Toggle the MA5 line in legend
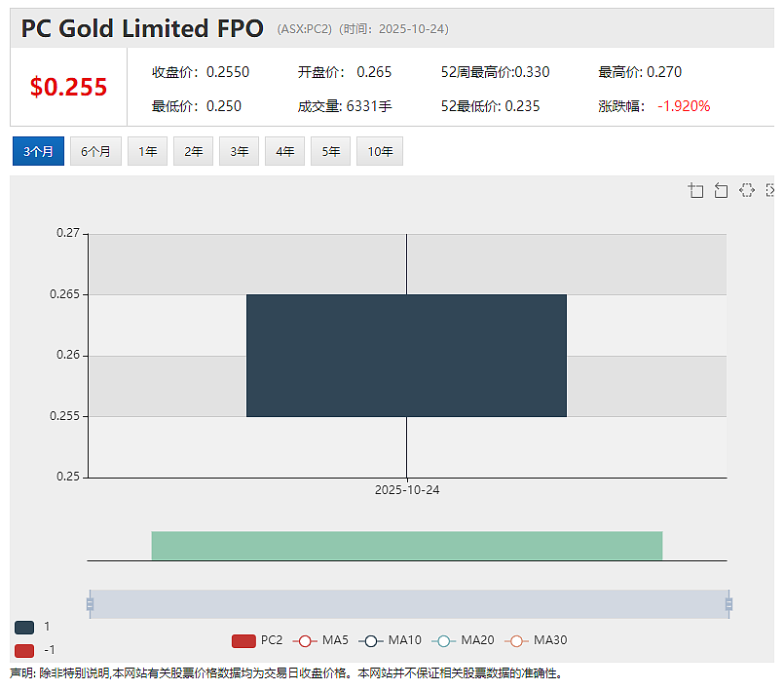Screen dimensions: 784x690 pos(320,640)
